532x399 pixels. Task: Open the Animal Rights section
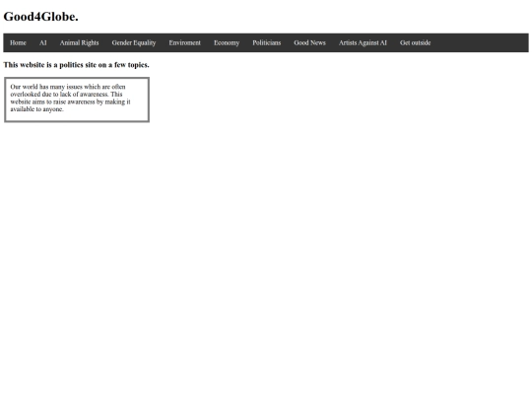[x=79, y=42]
